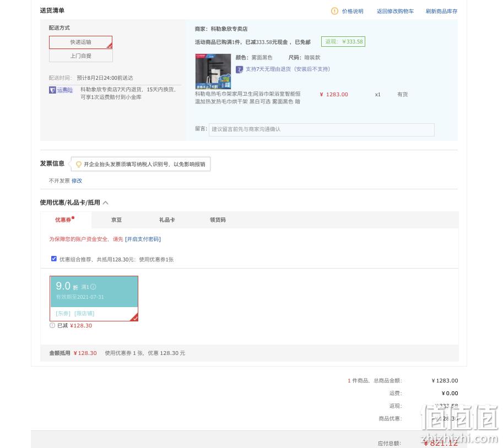Image resolution: width=503 pixels, height=448 pixels.
Task: Click the 7-day return badge icon
Action: [239, 69]
